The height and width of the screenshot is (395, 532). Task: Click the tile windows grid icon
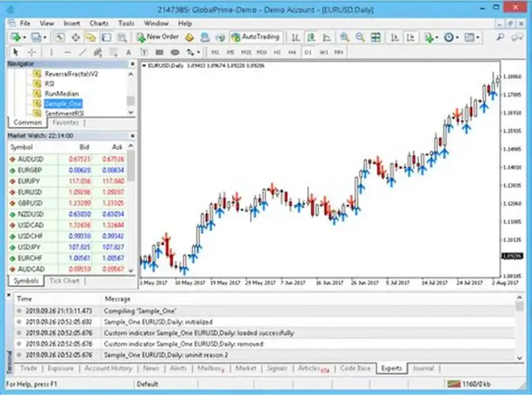click(x=377, y=38)
